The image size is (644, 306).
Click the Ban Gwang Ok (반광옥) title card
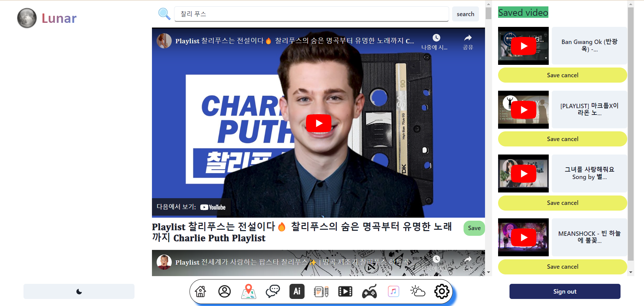click(589, 46)
